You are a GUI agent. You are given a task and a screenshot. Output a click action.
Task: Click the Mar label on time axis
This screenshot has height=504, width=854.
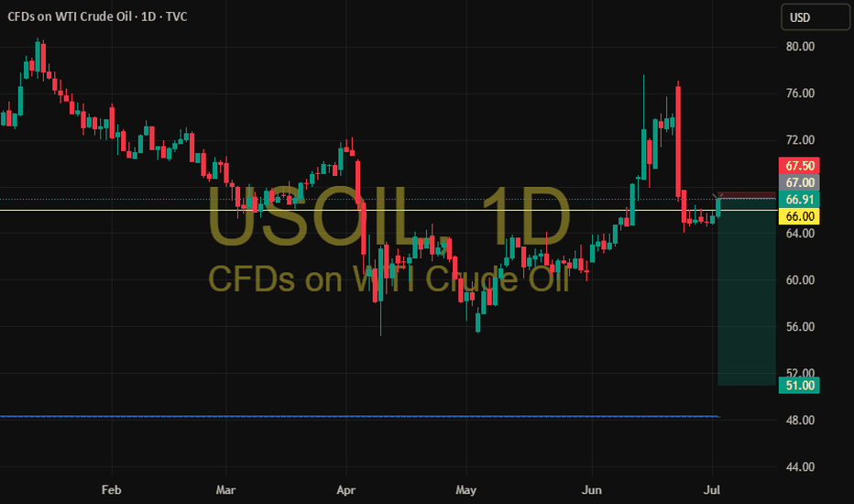point(225,490)
